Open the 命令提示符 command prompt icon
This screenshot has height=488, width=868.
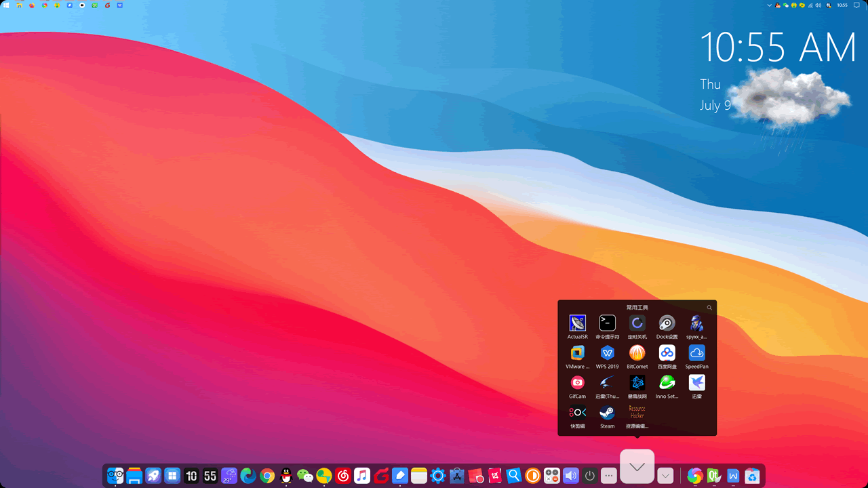(607, 323)
